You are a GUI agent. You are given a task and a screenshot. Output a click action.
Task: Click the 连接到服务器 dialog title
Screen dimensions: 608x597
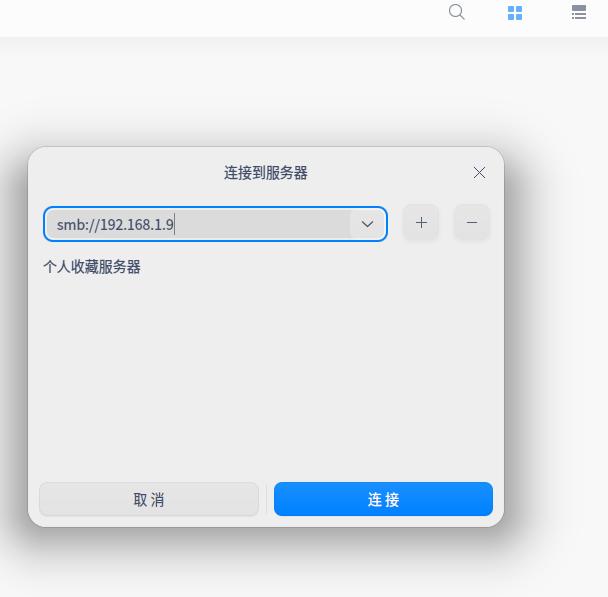tap(266, 173)
